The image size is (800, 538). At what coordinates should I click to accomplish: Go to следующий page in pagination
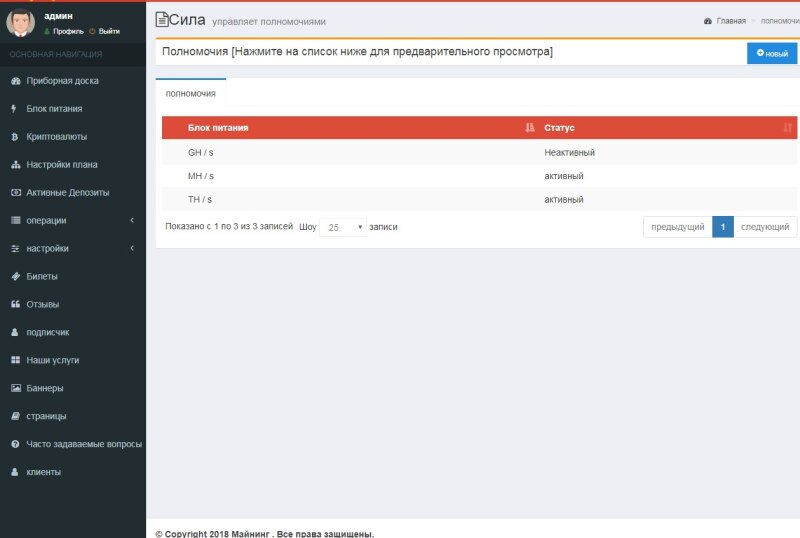pos(765,227)
